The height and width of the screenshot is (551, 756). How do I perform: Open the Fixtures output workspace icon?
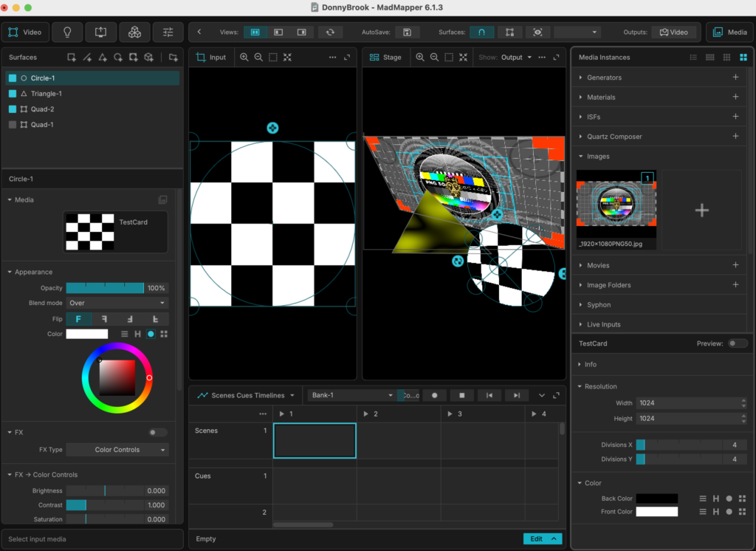point(100,32)
